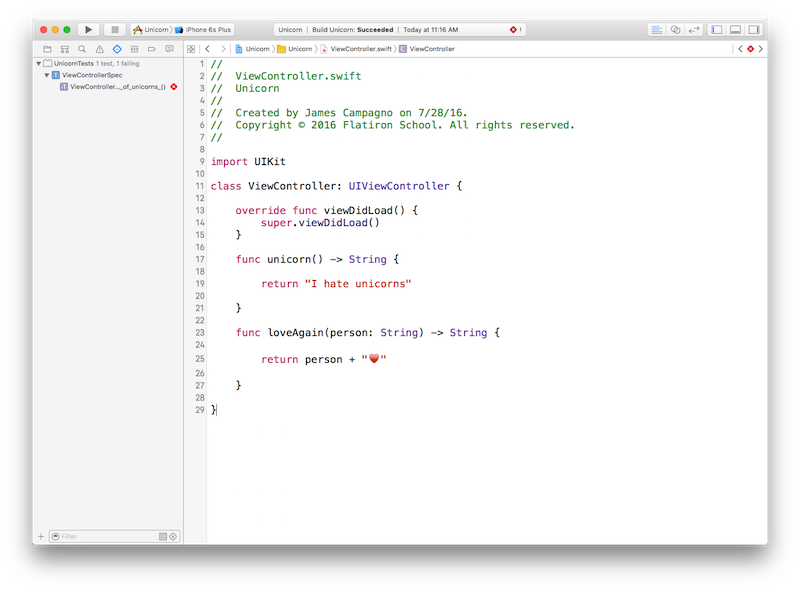Show the Assistant editor
The image size is (800, 591).
pos(675,30)
